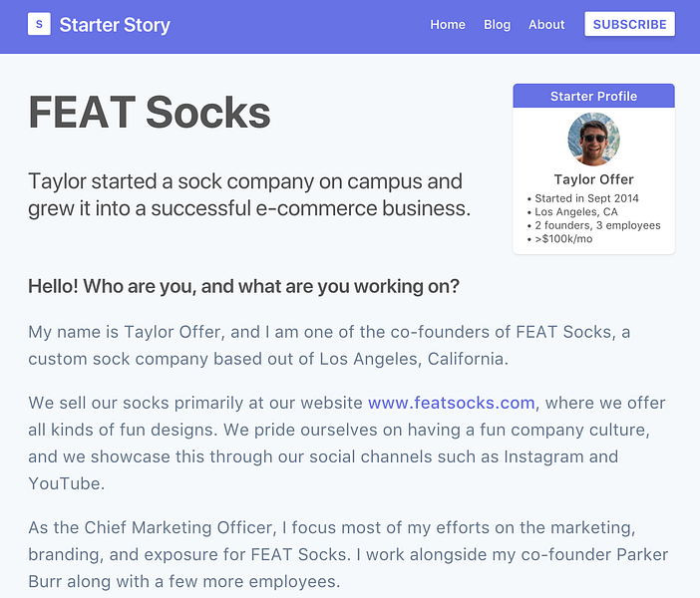This screenshot has width=700, height=598.
Task: Select the Taylor Offer name in profile card
Action: [x=593, y=179]
